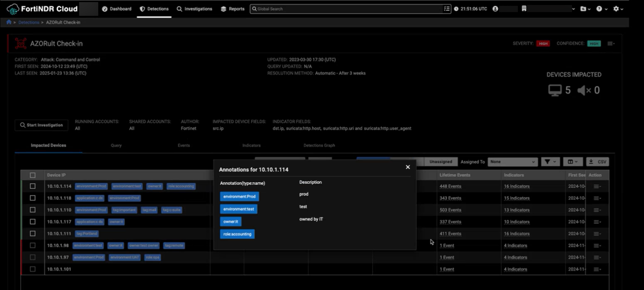Select the blue environment:Prod tag chip

[239, 196]
